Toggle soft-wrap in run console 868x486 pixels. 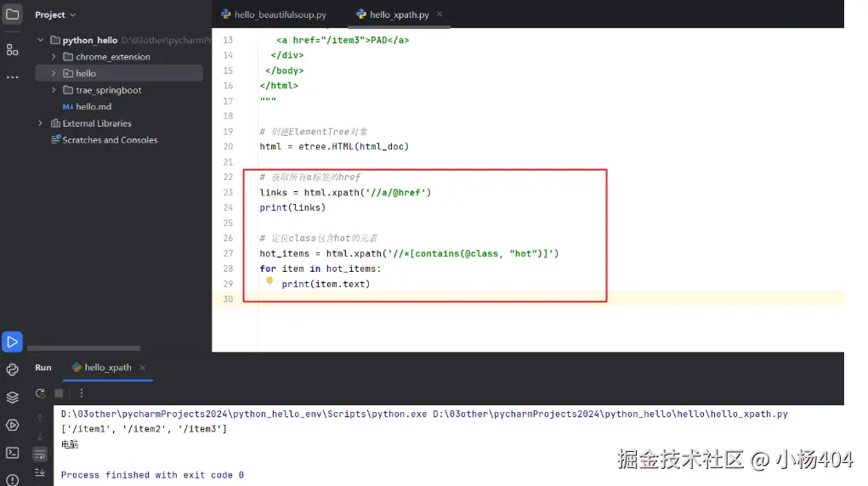pyautogui.click(x=40, y=455)
